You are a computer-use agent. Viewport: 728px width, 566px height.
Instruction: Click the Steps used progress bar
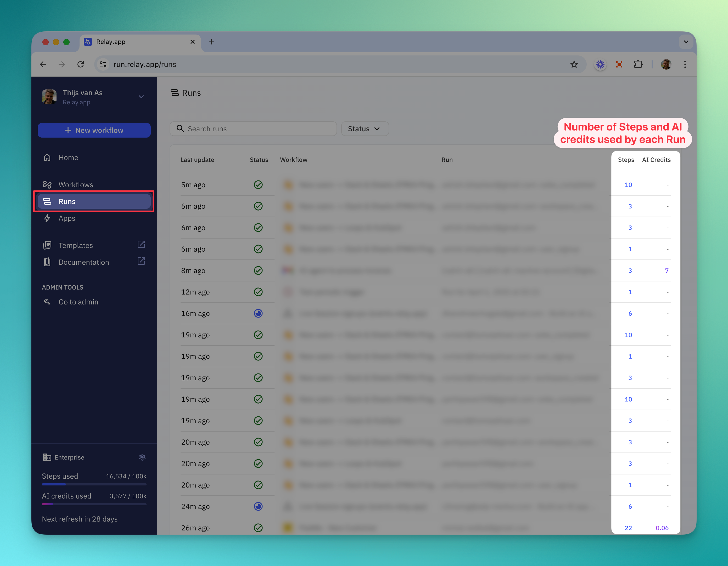click(x=94, y=484)
